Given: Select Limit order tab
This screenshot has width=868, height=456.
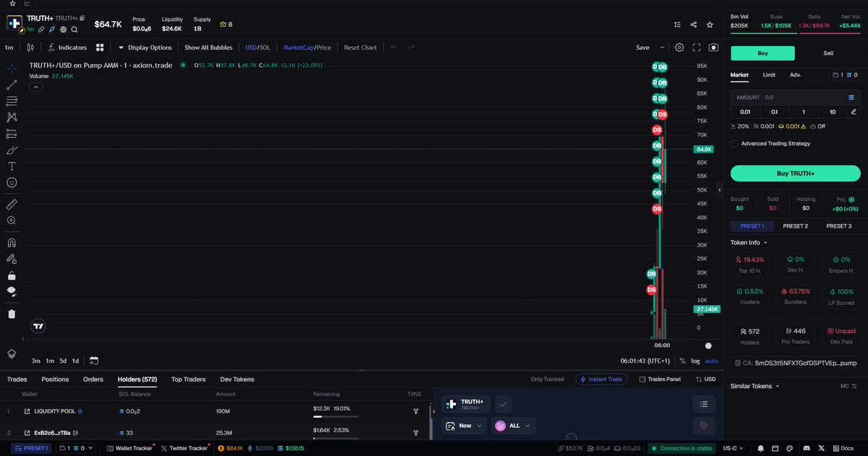Looking at the screenshot, I should pyautogui.click(x=769, y=75).
